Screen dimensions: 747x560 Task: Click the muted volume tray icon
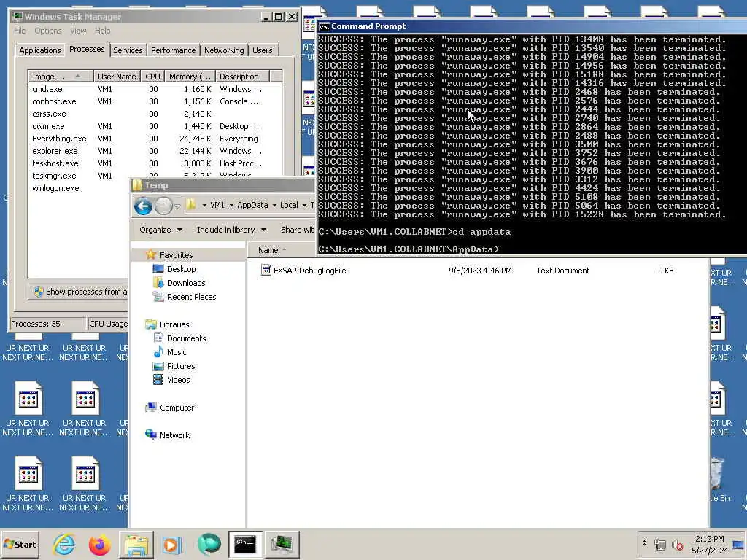677,544
